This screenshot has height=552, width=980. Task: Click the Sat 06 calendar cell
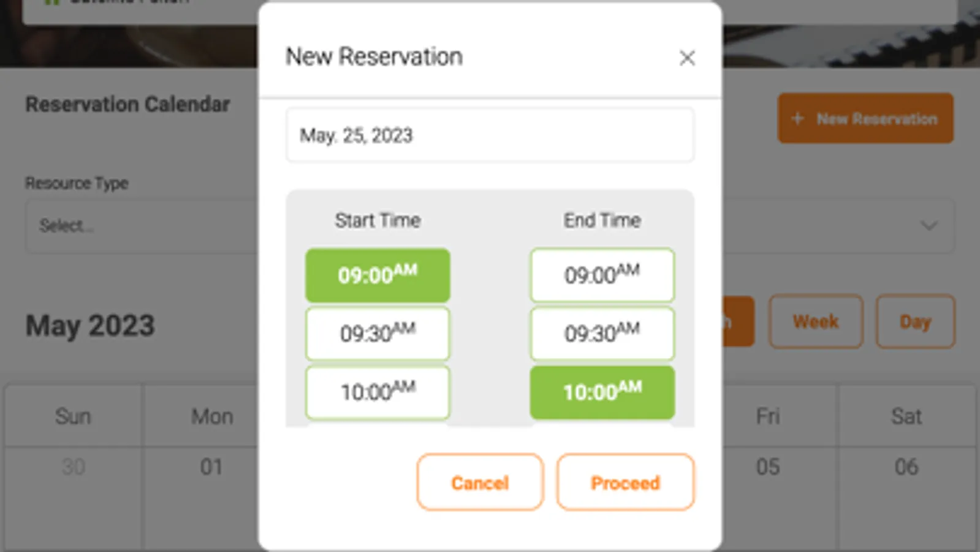906,491
